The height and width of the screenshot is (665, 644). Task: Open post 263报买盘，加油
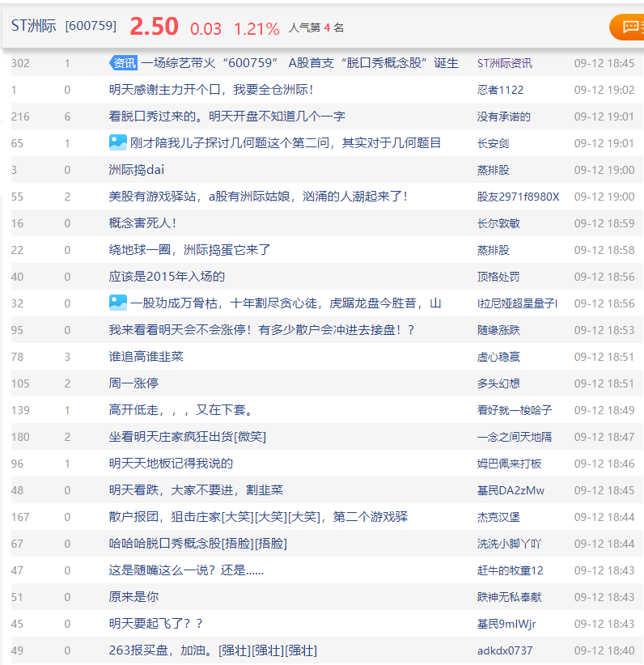click(212, 650)
